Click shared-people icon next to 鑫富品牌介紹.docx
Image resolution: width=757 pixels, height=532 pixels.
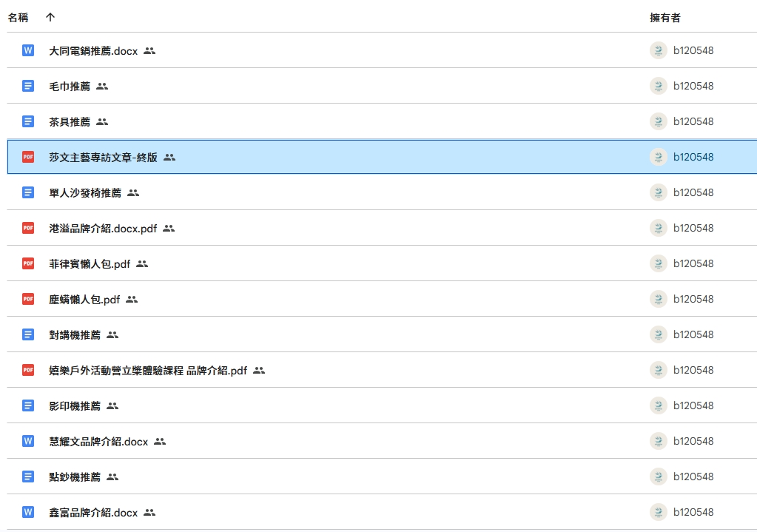[x=149, y=513]
